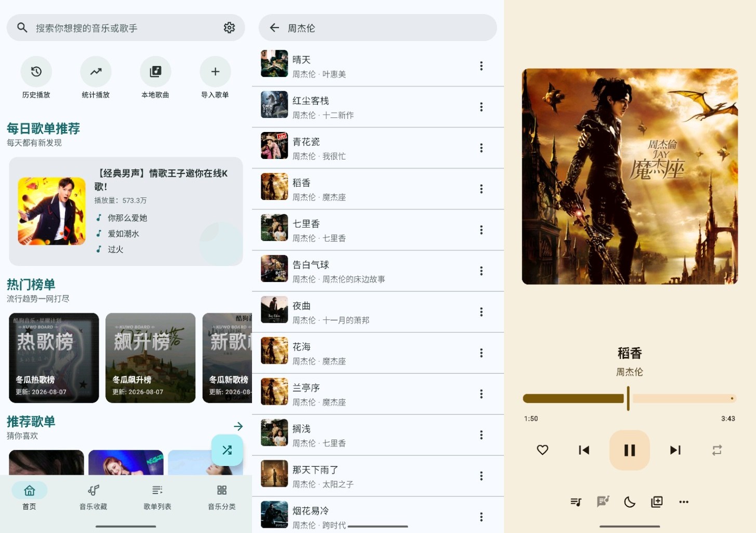Pause the song 稻香
The width and height of the screenshot is (756, 533).
pos(630,450)
